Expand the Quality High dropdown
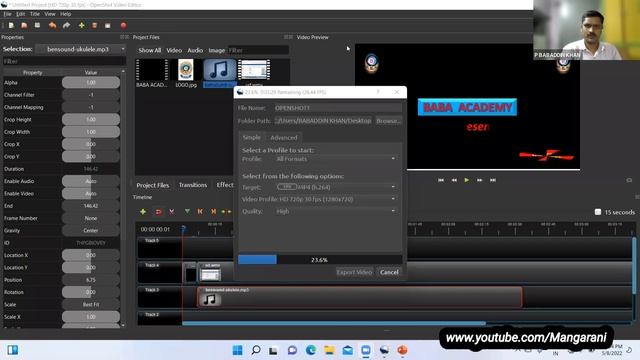This screenshot has width=640, height=360. click(336, 211)
